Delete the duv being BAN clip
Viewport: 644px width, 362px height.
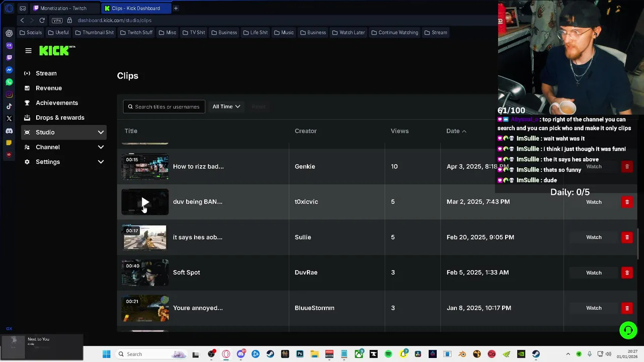tap(627, 202)
